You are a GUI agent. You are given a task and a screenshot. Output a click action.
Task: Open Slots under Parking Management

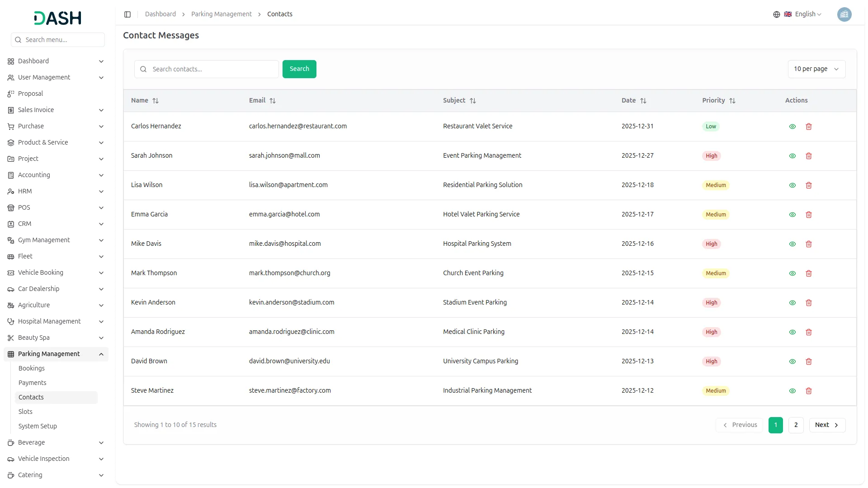click(25, 412)
